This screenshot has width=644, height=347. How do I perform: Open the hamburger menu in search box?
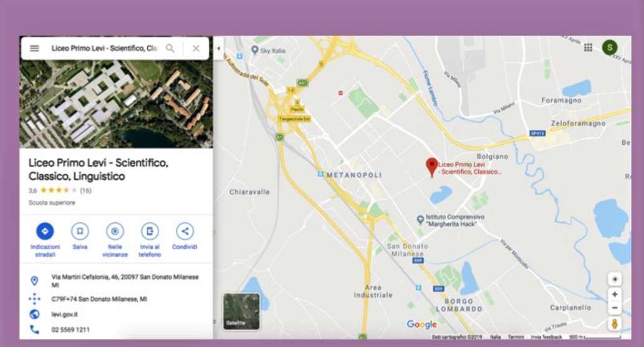tap(34, 49)
